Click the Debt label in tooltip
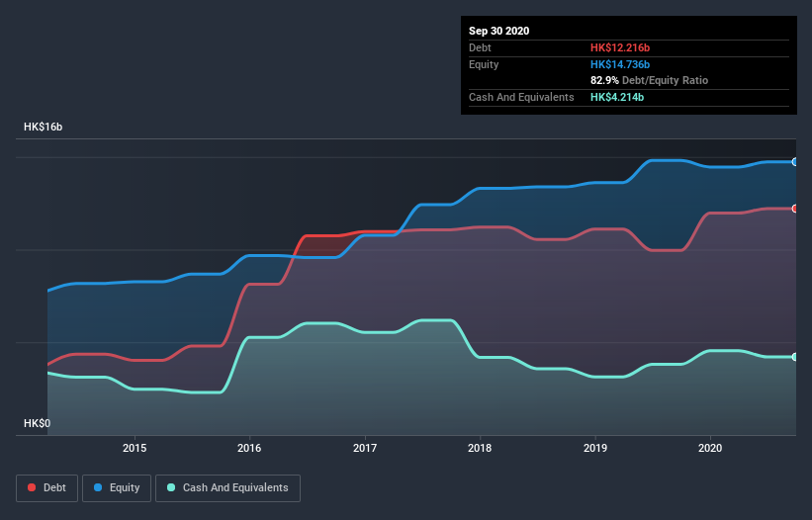 point(480,47)
